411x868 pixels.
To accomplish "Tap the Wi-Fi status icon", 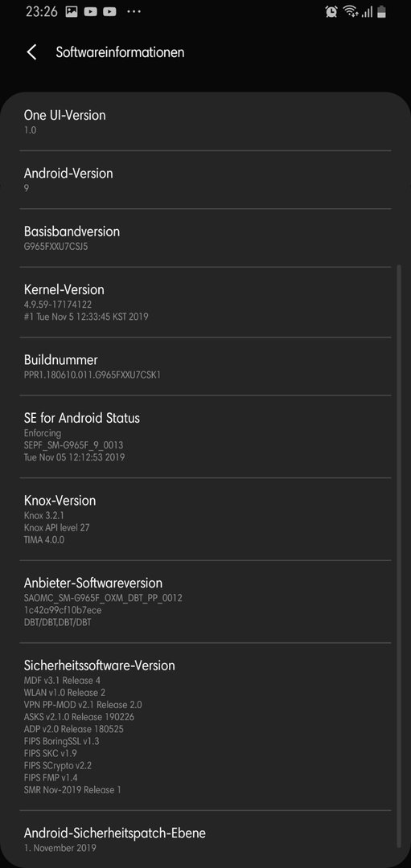I will click(350, 11).
